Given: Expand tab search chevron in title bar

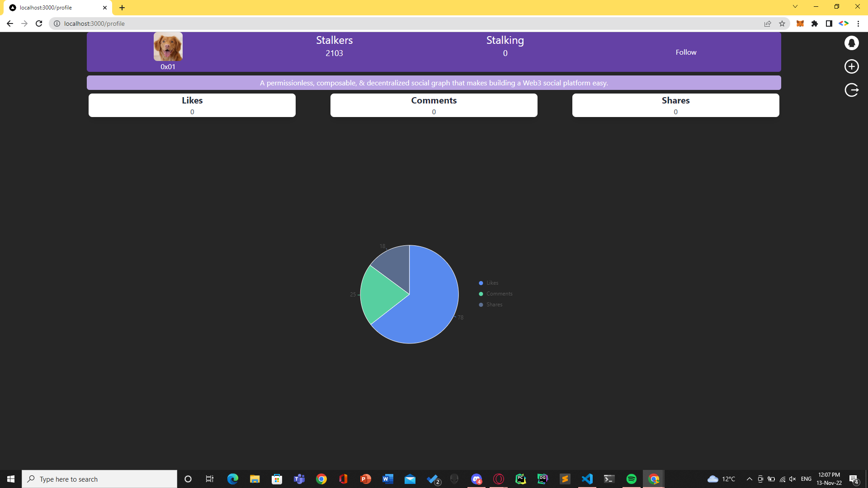Looking at the screenshot, I should [x=795, y=7].
